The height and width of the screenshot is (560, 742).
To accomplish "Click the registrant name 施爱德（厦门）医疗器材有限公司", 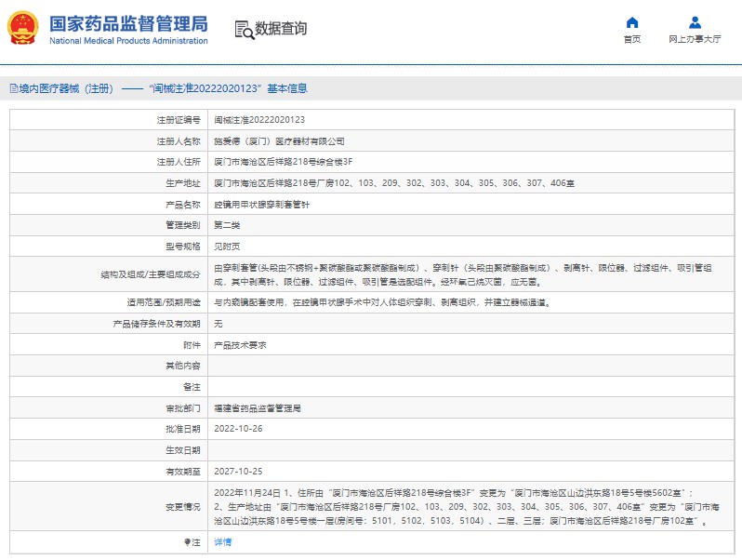I will pyautogui.click(x=279, y=141).
